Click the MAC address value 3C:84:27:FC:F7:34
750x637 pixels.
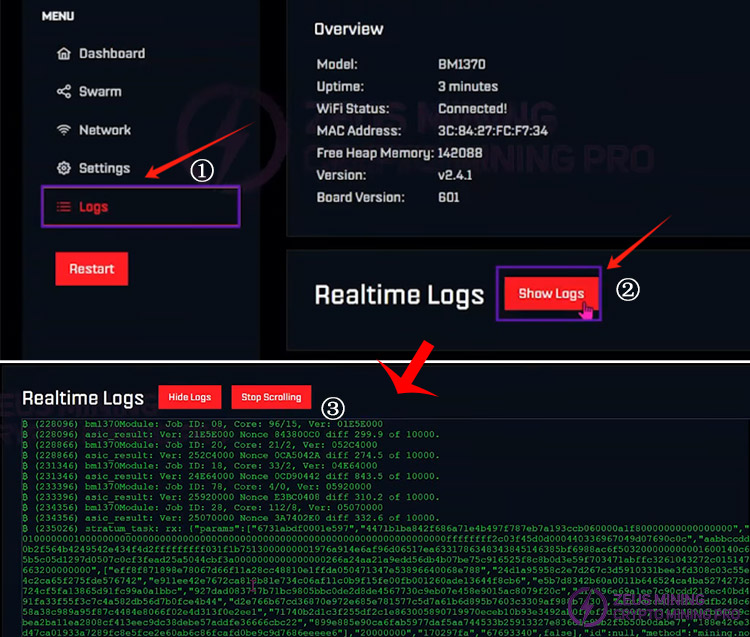pyautogui.click(x=493, y=131)
